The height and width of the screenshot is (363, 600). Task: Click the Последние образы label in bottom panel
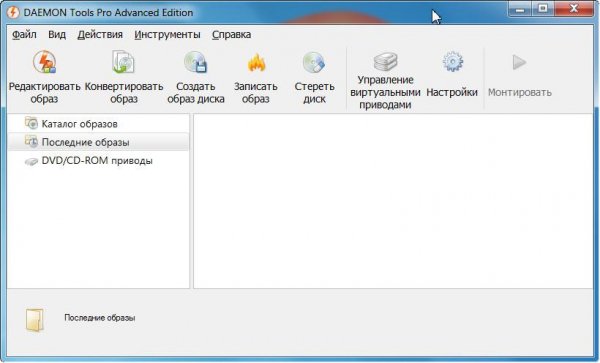(99, 318)
